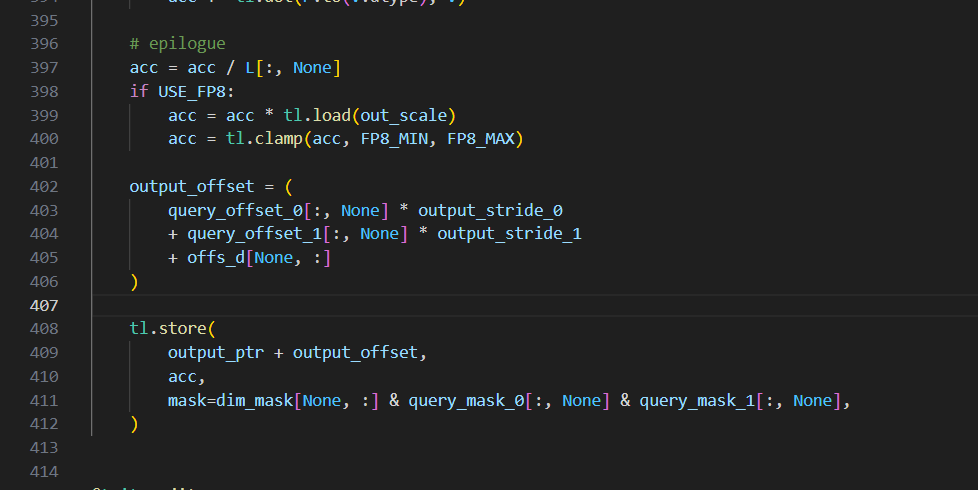Click output_stride_0 on line 403

pos(490,211)
